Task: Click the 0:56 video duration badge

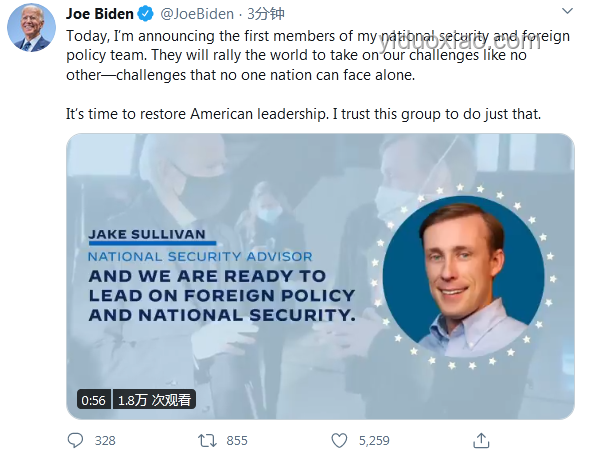Action: point(93,400)
